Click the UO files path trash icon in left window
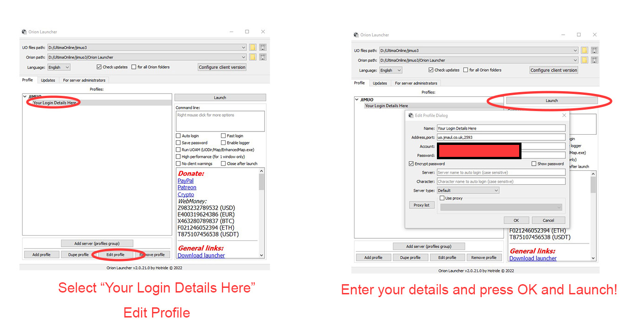This screenshot has height=330, width=644. pyautogui.click(x=263, y=47)
